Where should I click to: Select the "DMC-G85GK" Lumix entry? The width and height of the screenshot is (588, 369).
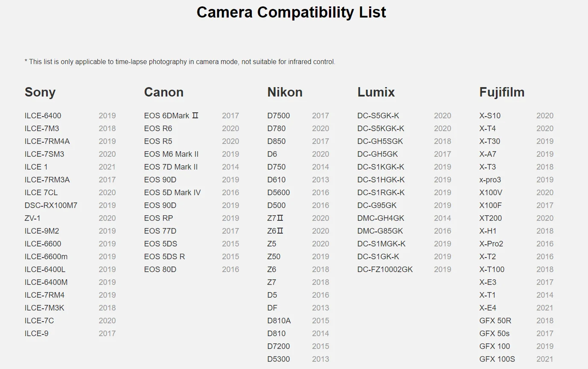380,231
